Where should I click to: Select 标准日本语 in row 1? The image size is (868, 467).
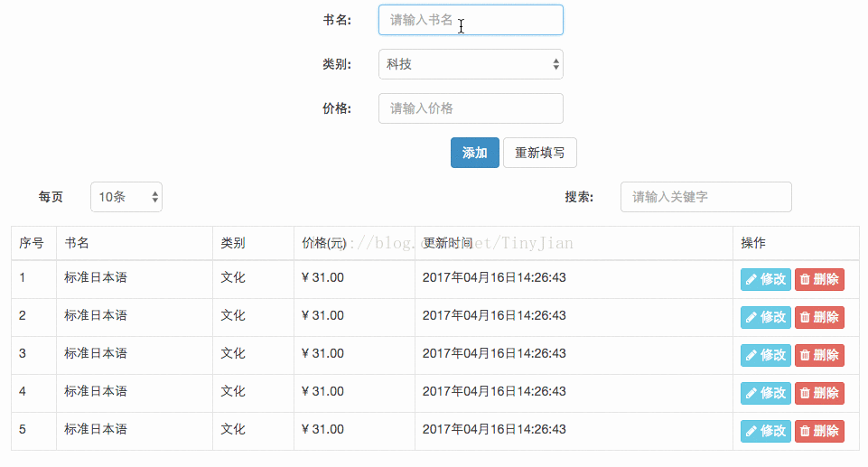(x=96, y=278)
